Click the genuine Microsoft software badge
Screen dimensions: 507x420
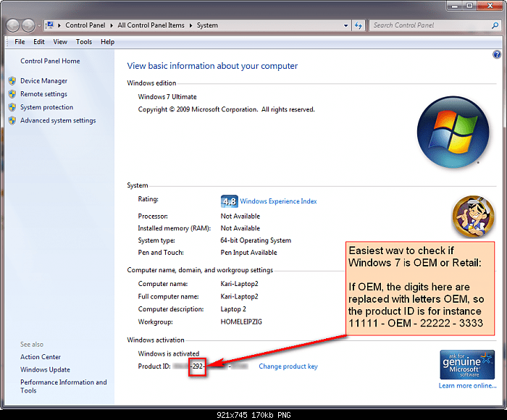coord(467,364)
